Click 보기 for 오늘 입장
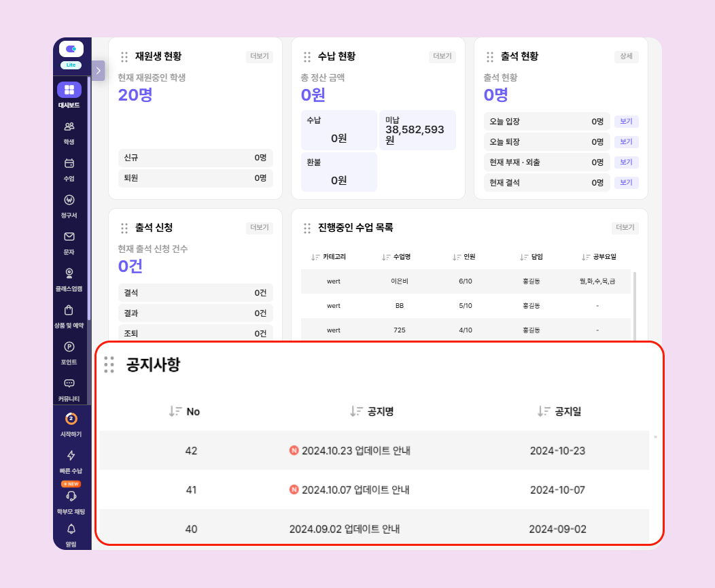 pyautogui.click(x=626, y=122)
